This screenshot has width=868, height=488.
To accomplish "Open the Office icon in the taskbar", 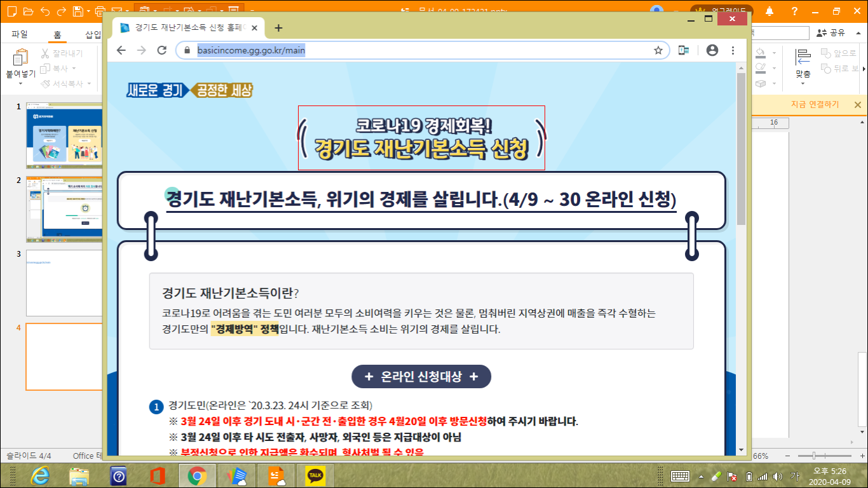I will tap(157, 475).
